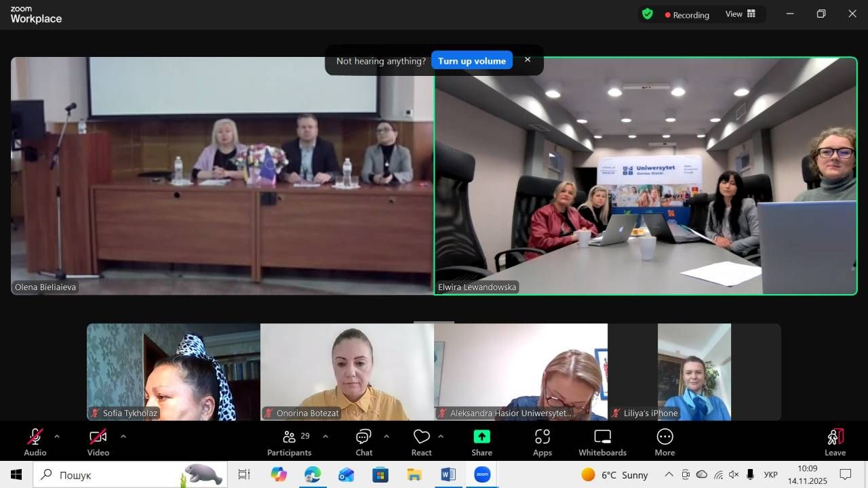Click the green encryption shield icon

click(648, 14)
